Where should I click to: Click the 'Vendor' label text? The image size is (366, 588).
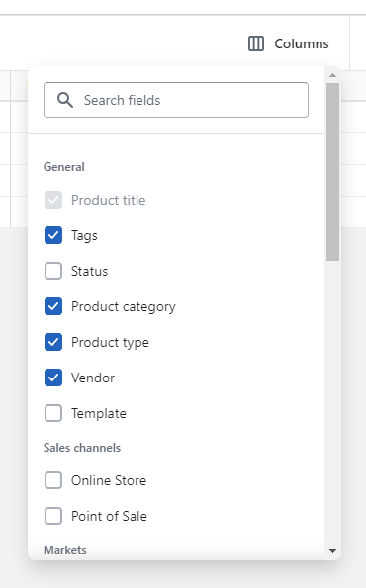pyautogui.click(x=93, y=378)
